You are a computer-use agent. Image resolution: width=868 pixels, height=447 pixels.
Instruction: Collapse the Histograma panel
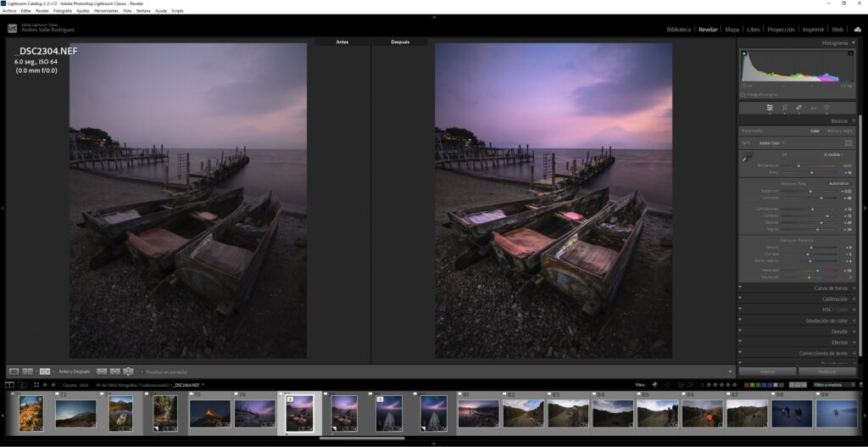[x=854, y=42]
